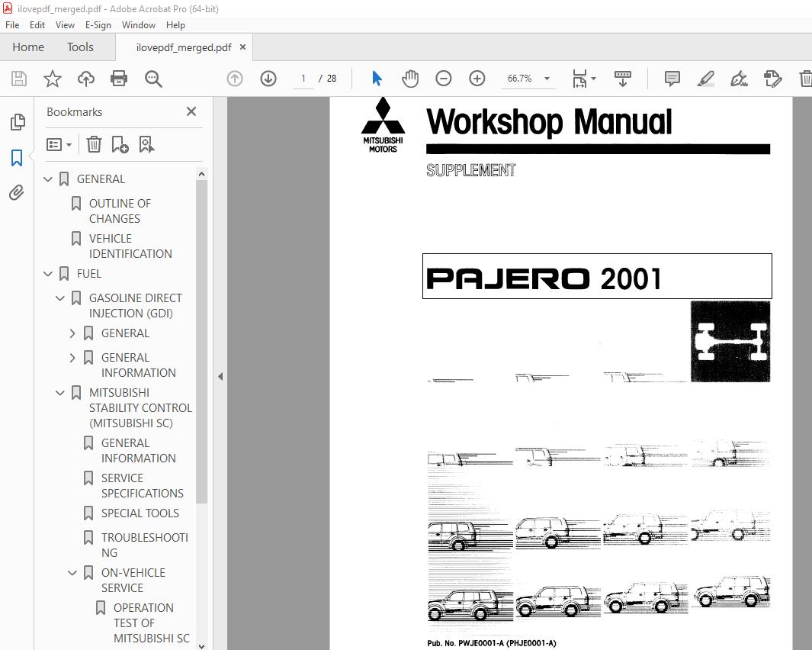The image size is (812, 650).
Task: Go to next page arrow
Action: (268, 79)
